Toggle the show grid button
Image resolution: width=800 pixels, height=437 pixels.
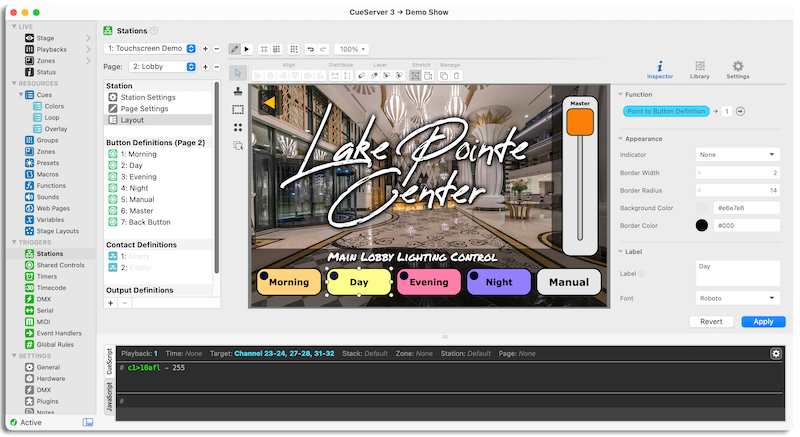pyautogui.click(x=264, y=49)
